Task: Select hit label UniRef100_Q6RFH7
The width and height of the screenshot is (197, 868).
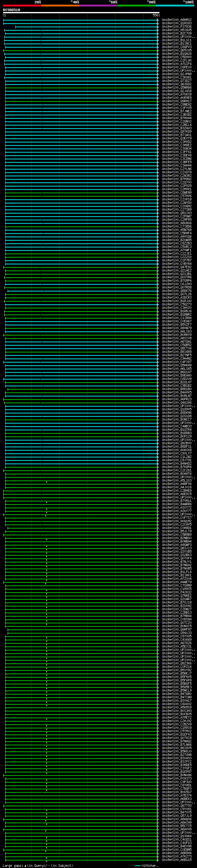Action: point(176,629)
